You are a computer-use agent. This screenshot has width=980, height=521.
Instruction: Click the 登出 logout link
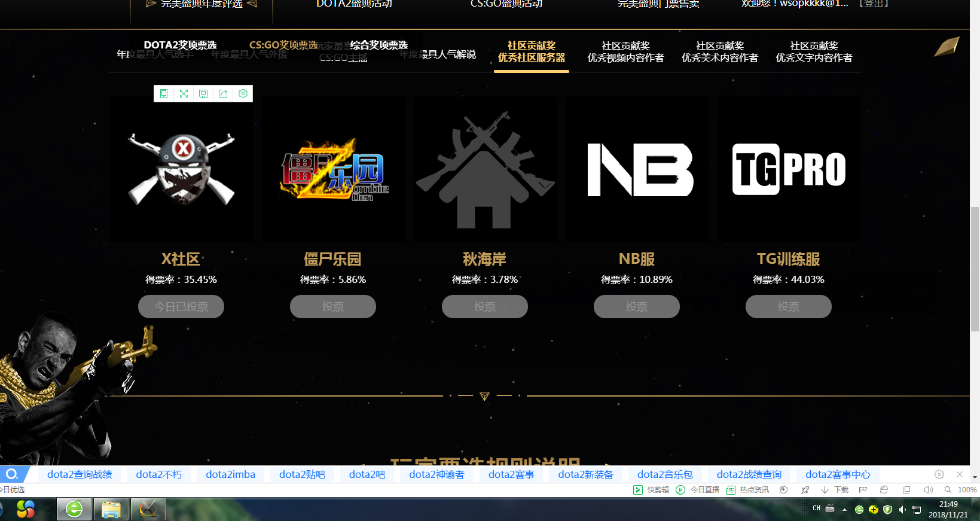click(874, 4)
